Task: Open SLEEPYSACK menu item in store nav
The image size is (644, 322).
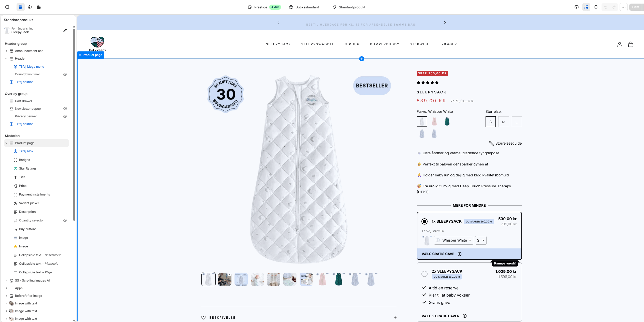Action: 278,44
